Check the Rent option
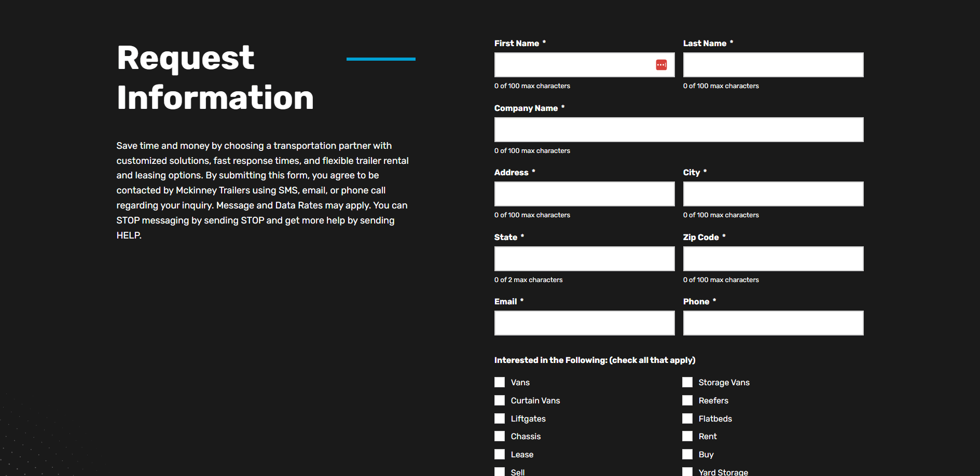 point(687,436)
